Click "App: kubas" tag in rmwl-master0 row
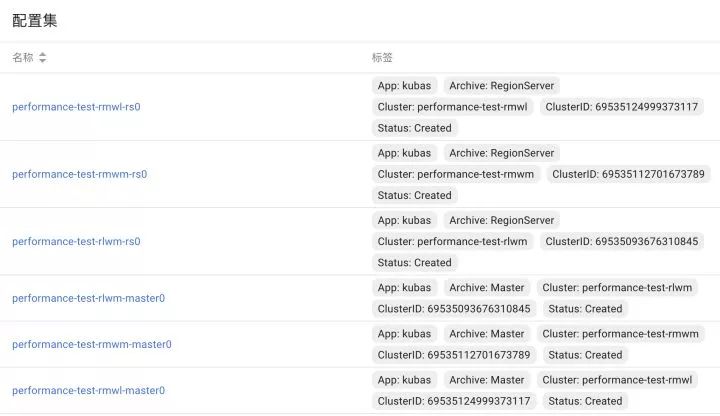 [404, 380]
